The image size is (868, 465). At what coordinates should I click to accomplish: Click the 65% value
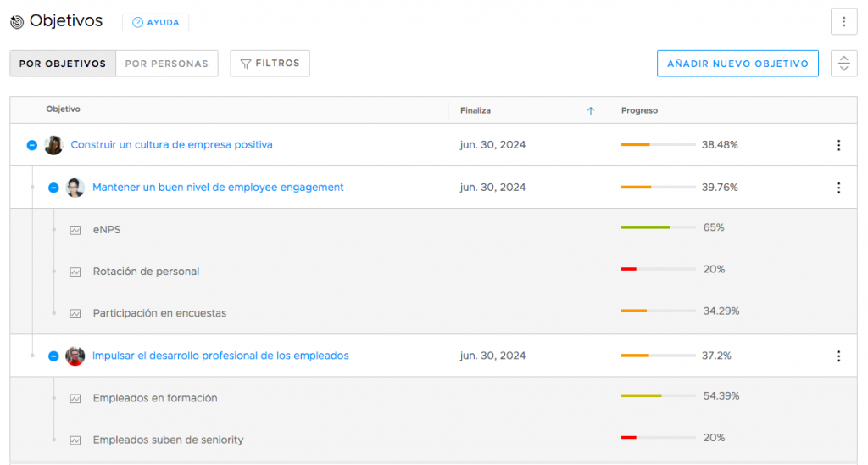coord(714,227)
